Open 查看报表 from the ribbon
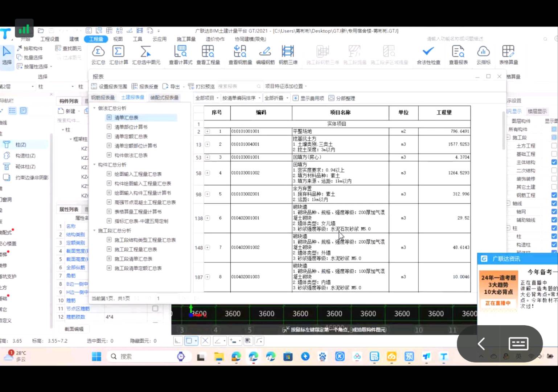 pyautogui.click(x=458, y=55)
